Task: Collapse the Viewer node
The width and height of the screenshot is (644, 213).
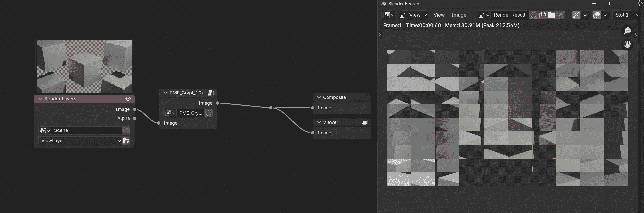Action: coord(319,122)
